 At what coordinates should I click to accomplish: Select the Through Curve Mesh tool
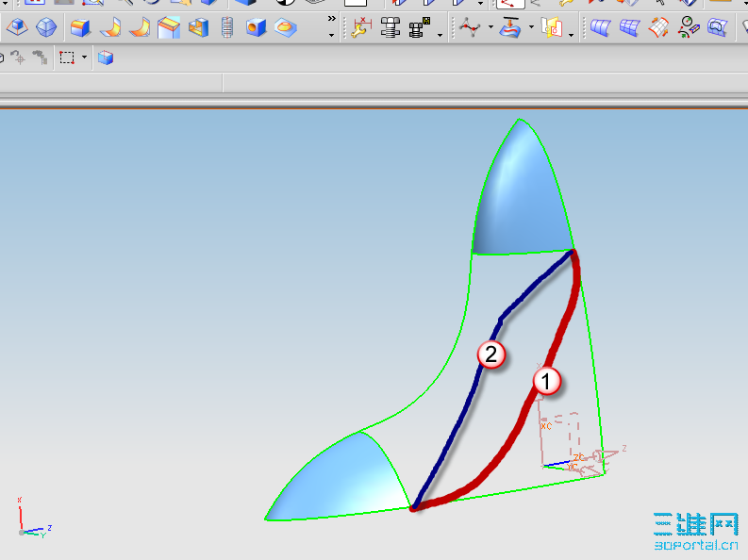click(x=630, y=27)
